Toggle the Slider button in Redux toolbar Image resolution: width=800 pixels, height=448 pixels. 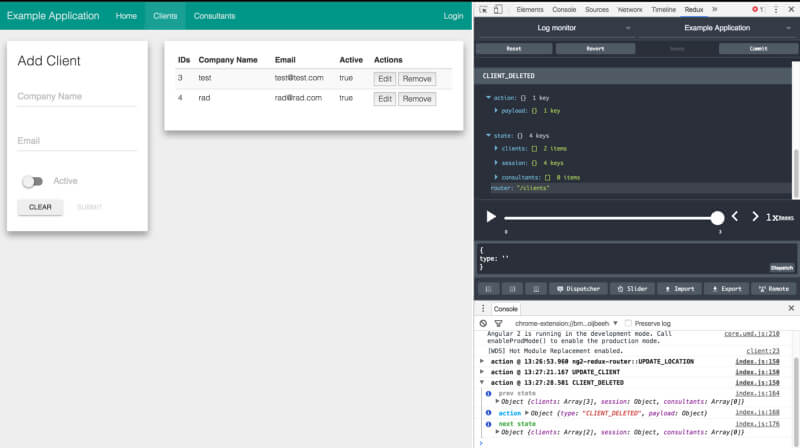[630, 288]
